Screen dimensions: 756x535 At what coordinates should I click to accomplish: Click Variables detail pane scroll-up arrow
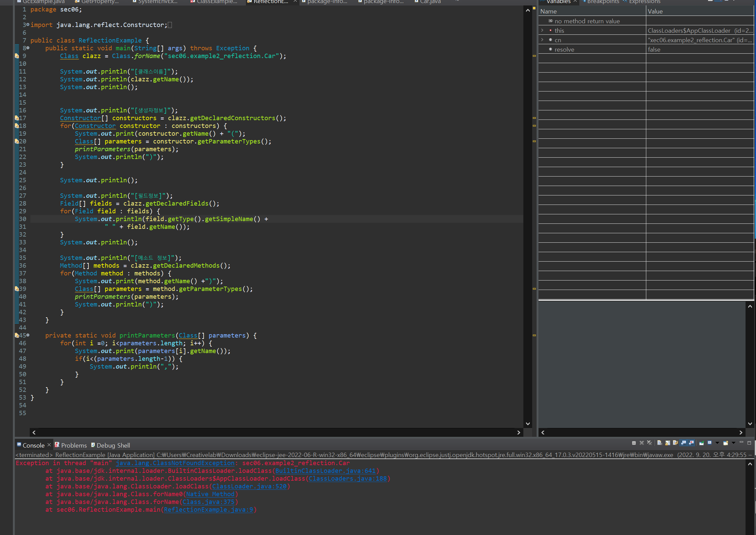pos(750,306)
